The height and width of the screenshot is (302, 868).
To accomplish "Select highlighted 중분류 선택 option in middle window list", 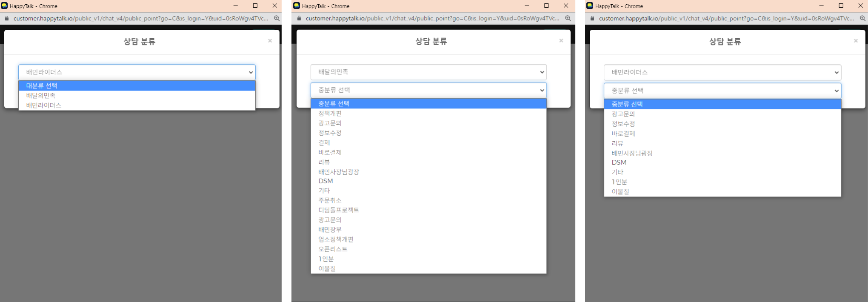I will (428, 103).
